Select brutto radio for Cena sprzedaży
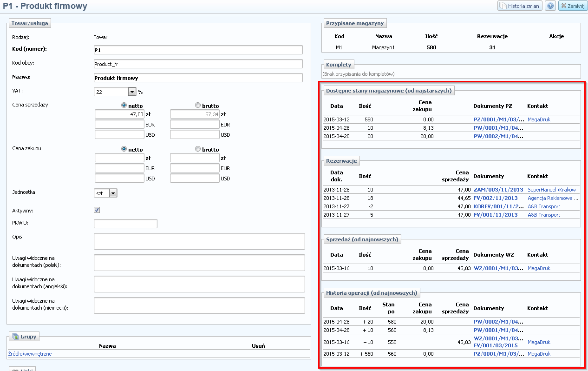 pyautogui.click(x=198, y=106)
